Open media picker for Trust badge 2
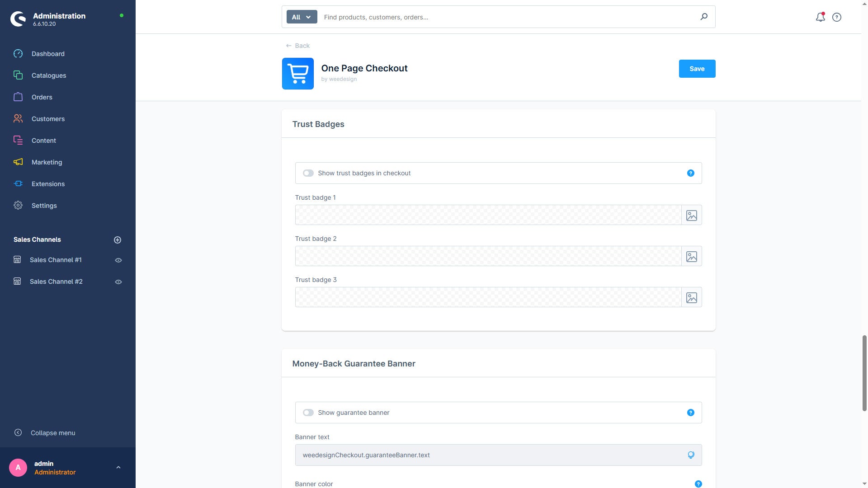Image resolution: width=868 pixels, height=488 pixels. tap(691, 256)
